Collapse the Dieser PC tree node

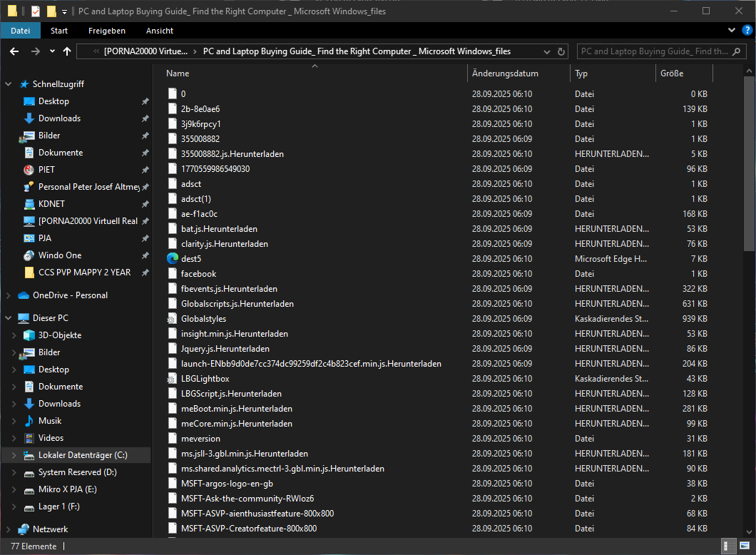click(x=9, y=318)
